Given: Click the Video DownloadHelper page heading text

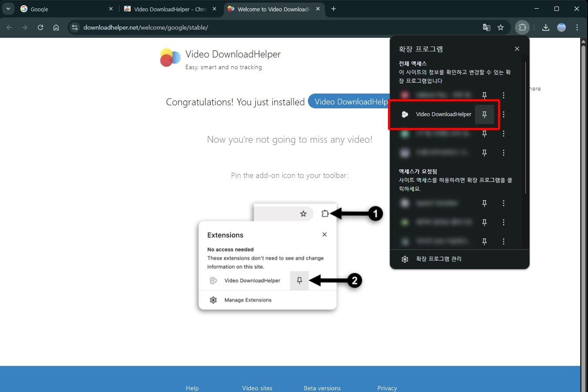Looking at the screenshot, I should 233,54.
